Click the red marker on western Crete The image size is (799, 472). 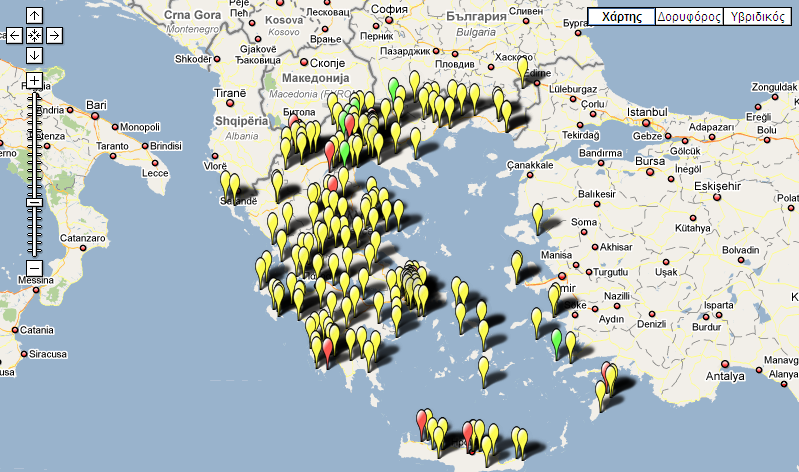point(422,418)
